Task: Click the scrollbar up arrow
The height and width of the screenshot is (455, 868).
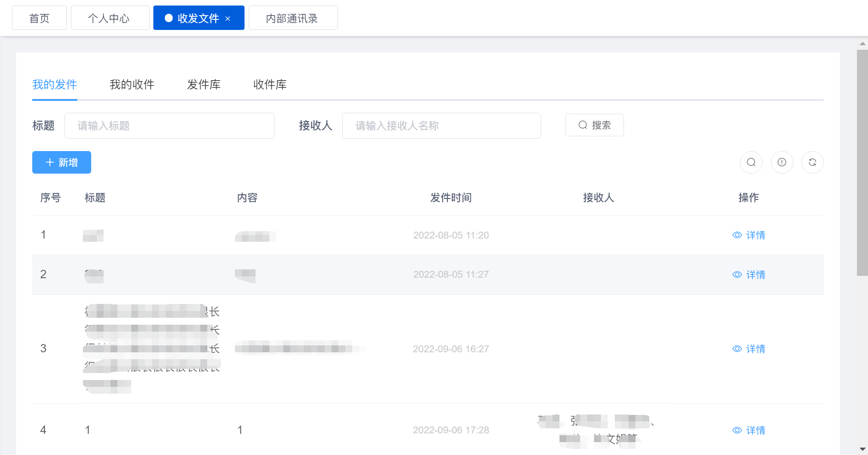Action: point(862,44)
